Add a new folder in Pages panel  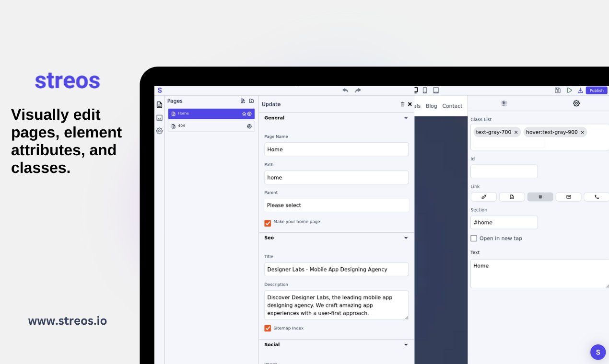[x=251, y=101]
